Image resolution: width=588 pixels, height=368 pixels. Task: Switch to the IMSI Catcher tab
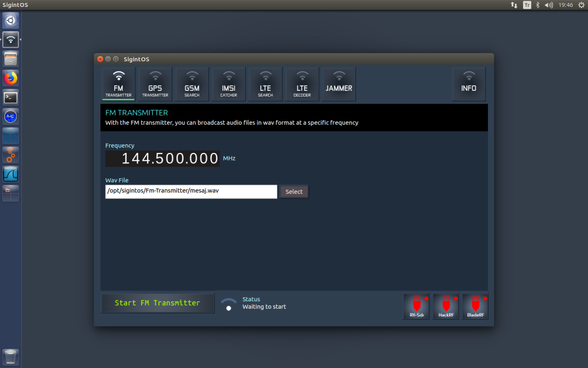click(229, 85)
